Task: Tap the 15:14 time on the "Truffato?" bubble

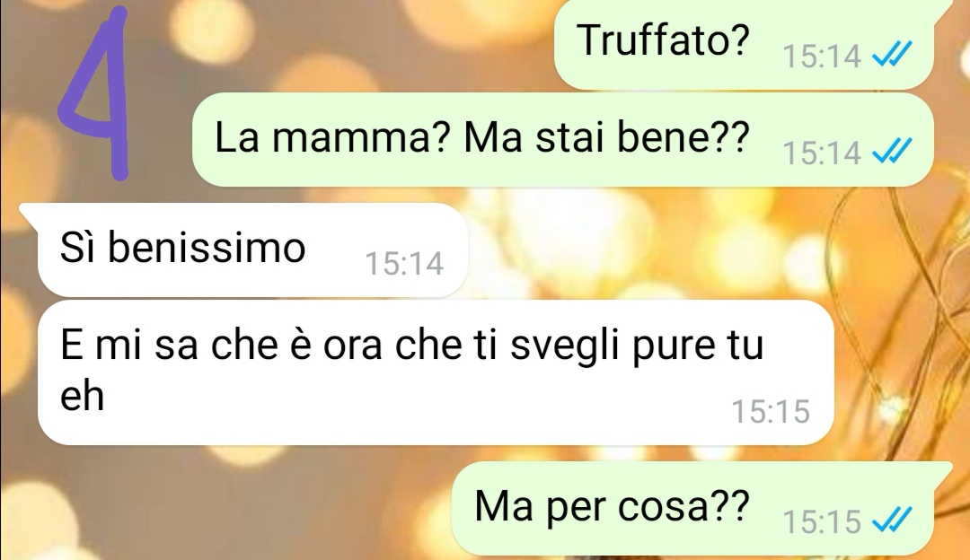Action: coord(822,57)
